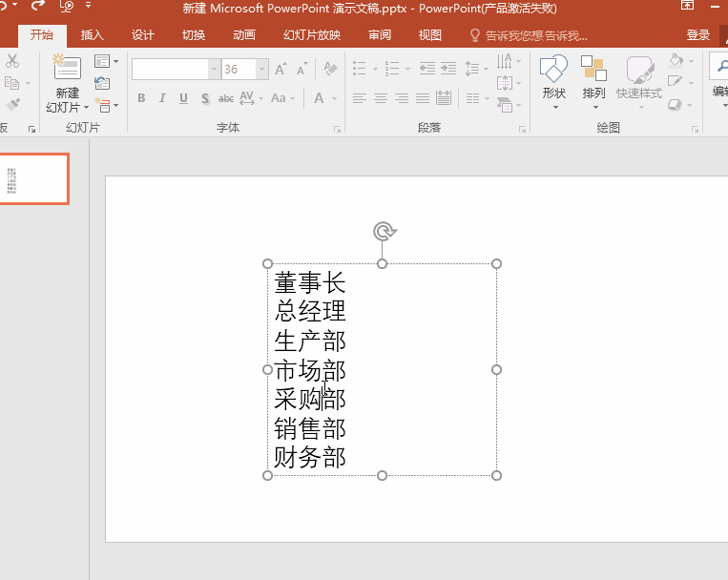The image size is (728, 580).
Task: Click the New Slide (新建幻灯片) icon
Action: coord(67,69)
